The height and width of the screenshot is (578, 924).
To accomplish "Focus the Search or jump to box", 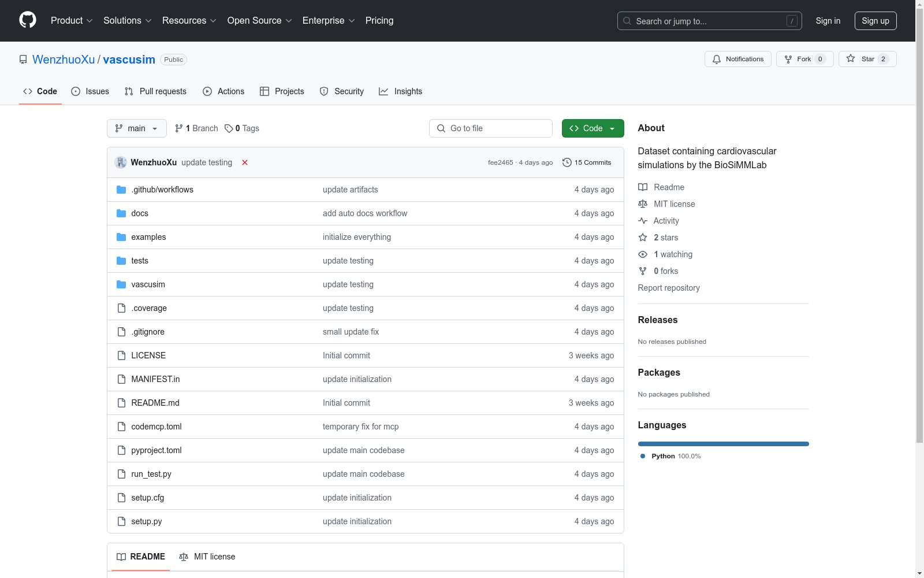I will [x=710, y=21].
